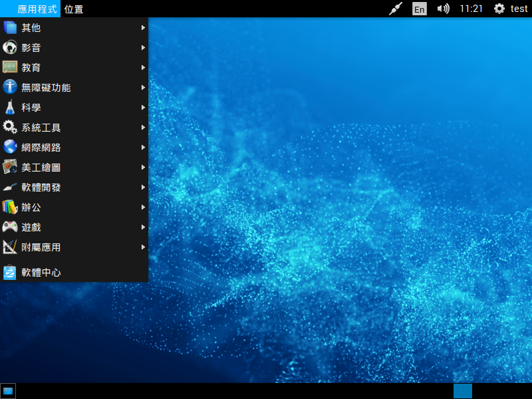Click the 影音 headphones icon
Viewport: 532px width, 399px height.
(10, 47)
